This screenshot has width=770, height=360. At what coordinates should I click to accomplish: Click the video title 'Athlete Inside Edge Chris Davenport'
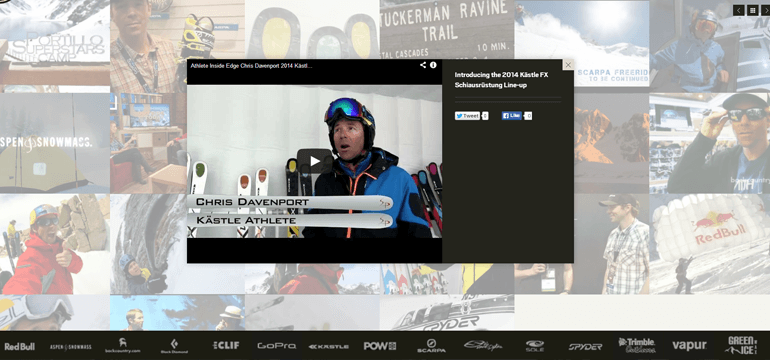(x=251, y=65)
